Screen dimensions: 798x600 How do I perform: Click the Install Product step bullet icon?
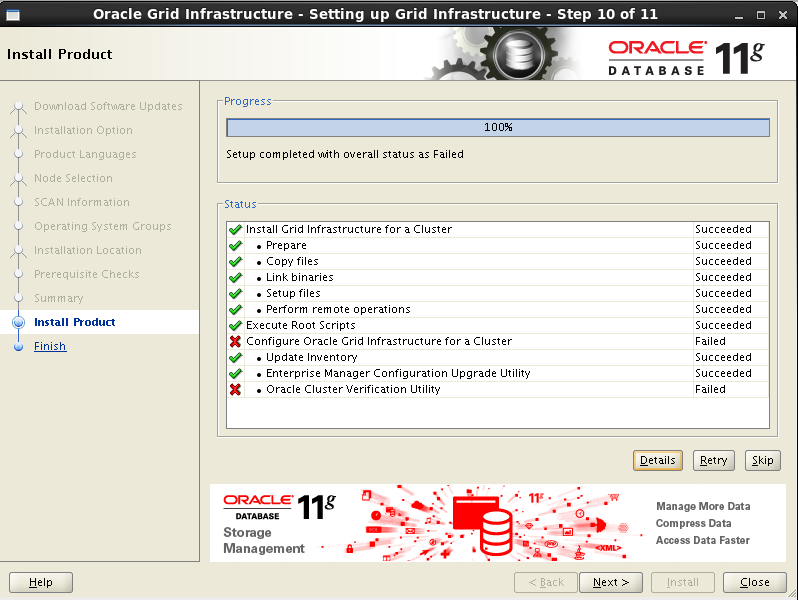[x=19, y=322]
